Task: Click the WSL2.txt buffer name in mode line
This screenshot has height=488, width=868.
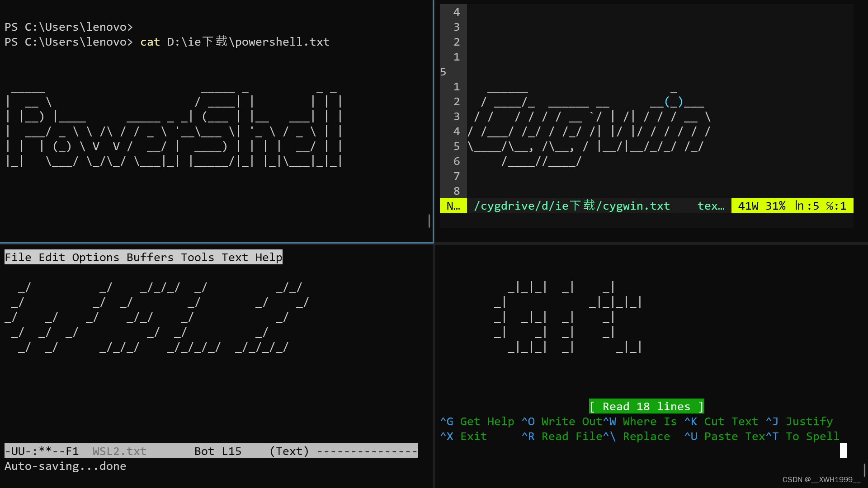Action: [x=119, y=451]
